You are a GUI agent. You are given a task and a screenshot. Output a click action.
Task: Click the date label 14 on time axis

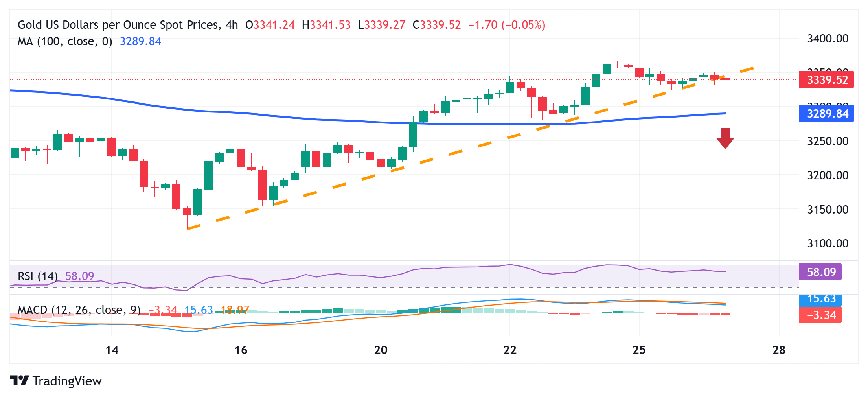(x=112, y=350)
